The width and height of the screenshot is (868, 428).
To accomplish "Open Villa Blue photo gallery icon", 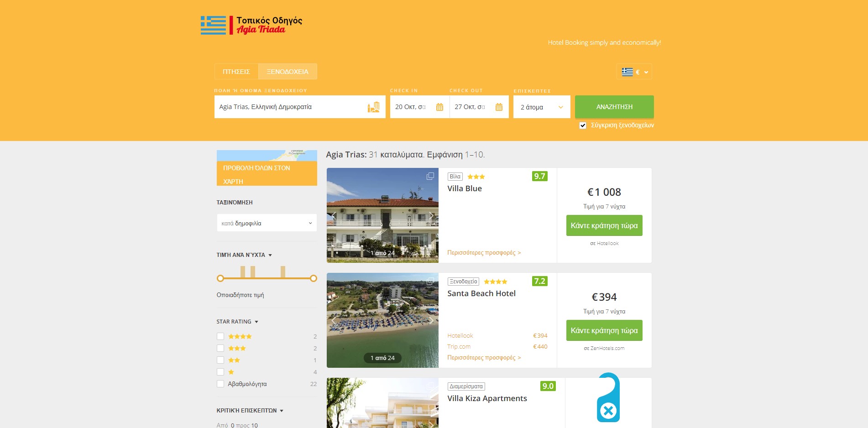I will pyautogui.click(x=430, y=176).
